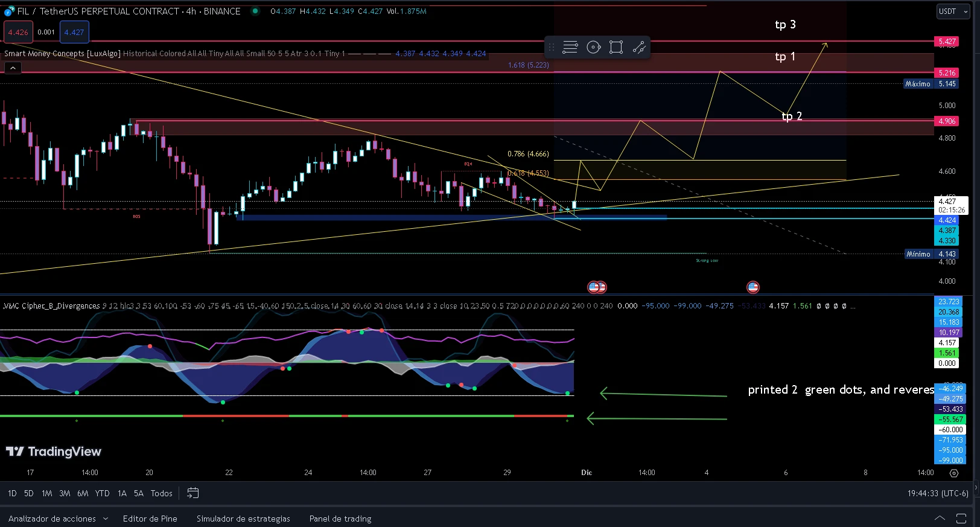This screenshot has width=980, height=527.
Task: Open the Fibonacci retracement drawing tool favorite
Action: click(x=570, y=47)
